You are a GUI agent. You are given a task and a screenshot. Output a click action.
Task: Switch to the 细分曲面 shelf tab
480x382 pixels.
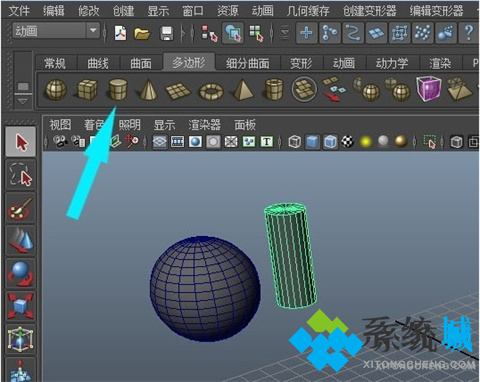tap(247, 63)
